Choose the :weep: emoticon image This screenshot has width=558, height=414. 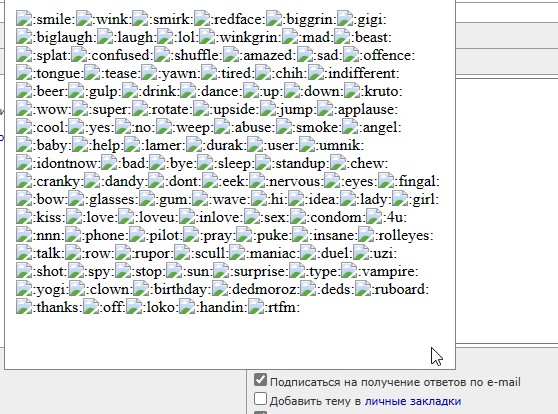pyautogui.click(x=164, y=127)
